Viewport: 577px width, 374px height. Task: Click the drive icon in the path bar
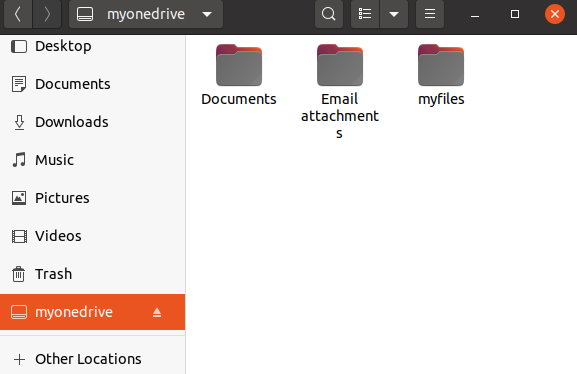85,14
